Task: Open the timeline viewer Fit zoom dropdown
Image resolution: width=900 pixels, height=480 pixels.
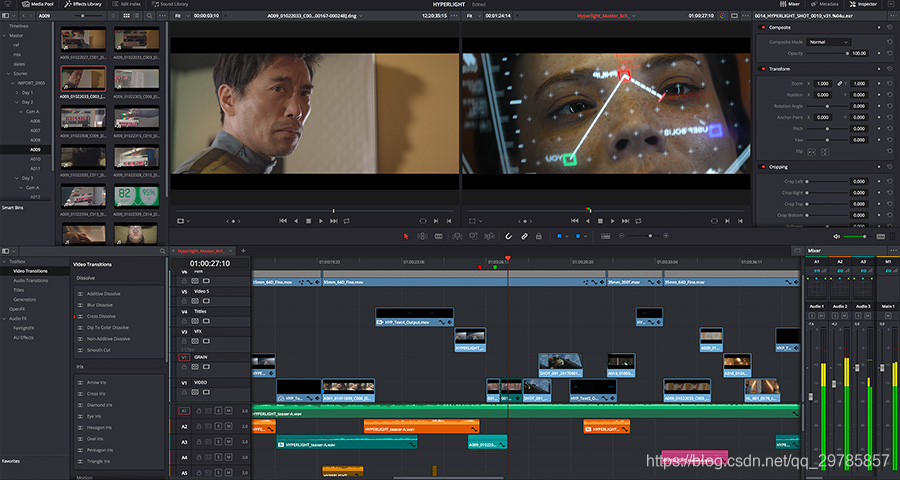Action: coord(472,16)
